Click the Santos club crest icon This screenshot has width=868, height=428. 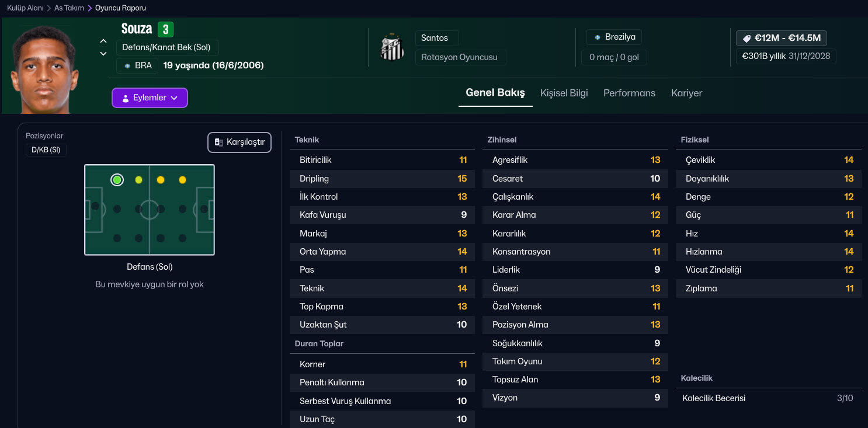(x=392, y=48)
